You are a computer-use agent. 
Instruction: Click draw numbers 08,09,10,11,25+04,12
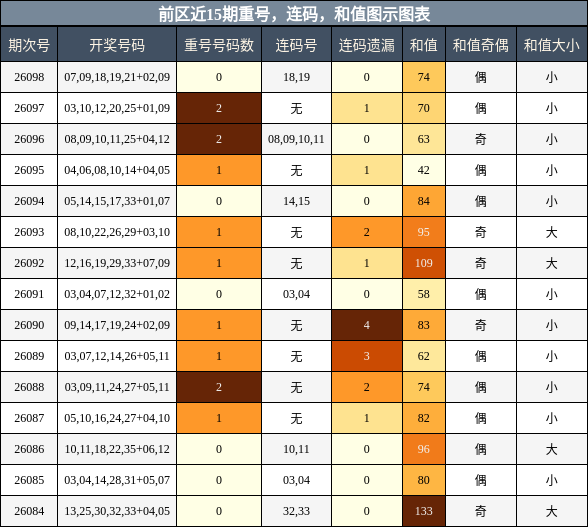point(117,139)
